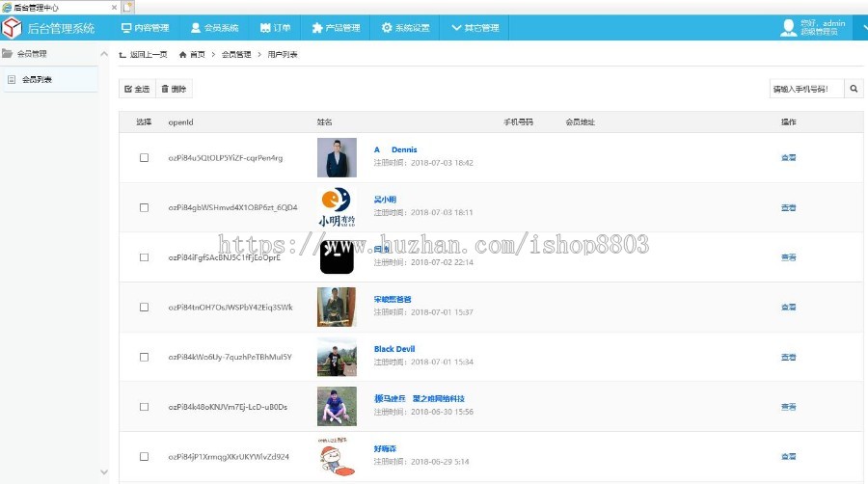Expand 其它管理 dropdown in top bar

(475, 28)
